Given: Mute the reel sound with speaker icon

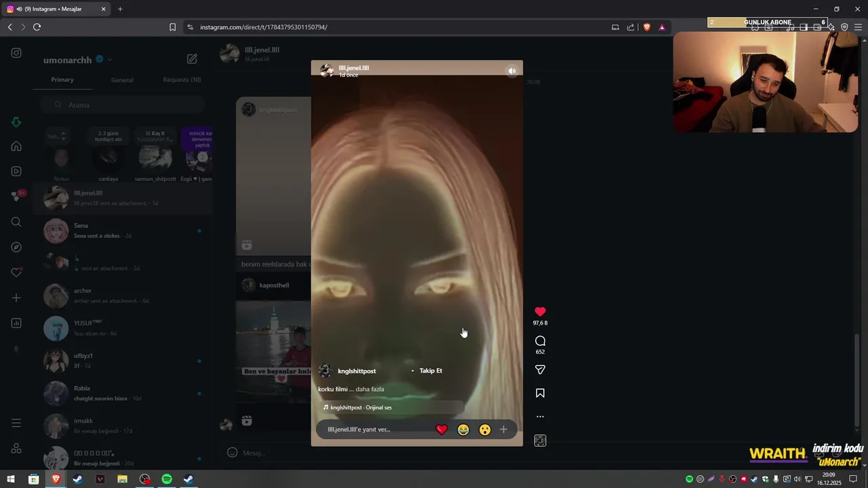Looking at the screenshot, I should [x=512, y=70].
